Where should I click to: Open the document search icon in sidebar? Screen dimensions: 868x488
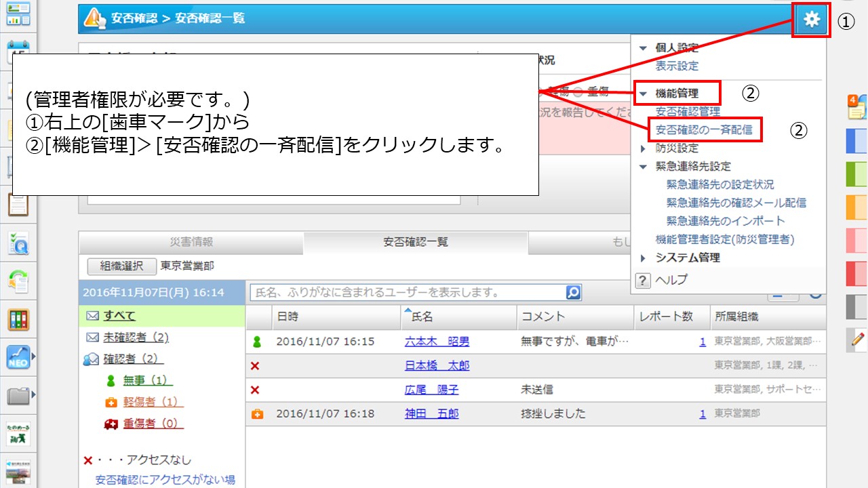pyautogui.click(x=18, y=242)
